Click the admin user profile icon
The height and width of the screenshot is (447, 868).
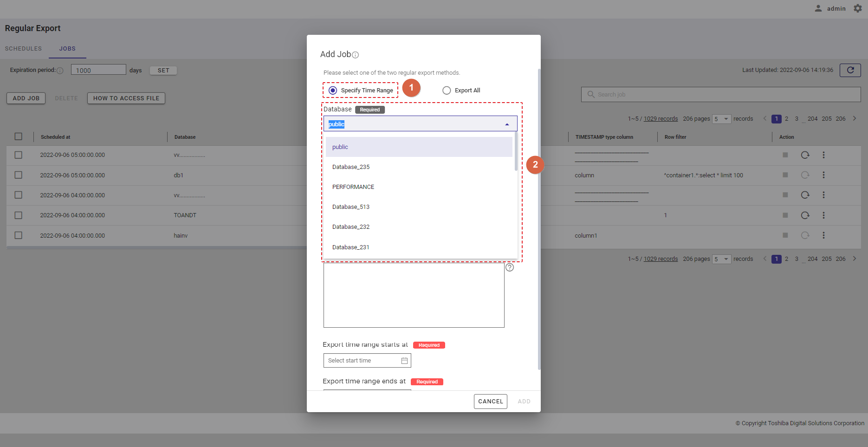[818, 8]
